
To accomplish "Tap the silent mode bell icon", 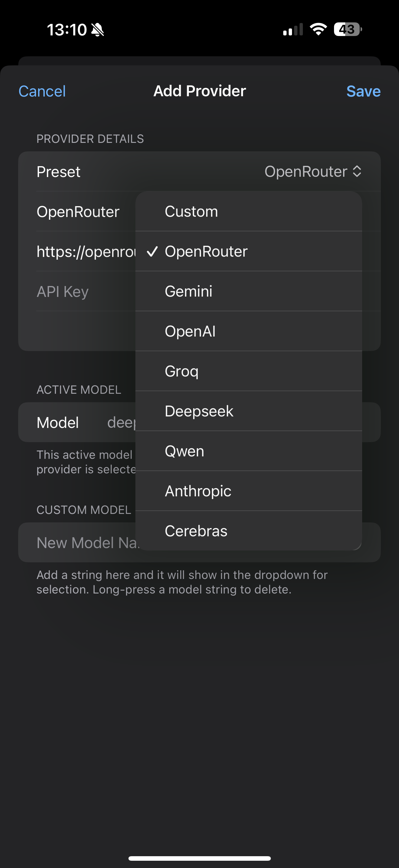I will pyautogui.click(x=98, y=30).
